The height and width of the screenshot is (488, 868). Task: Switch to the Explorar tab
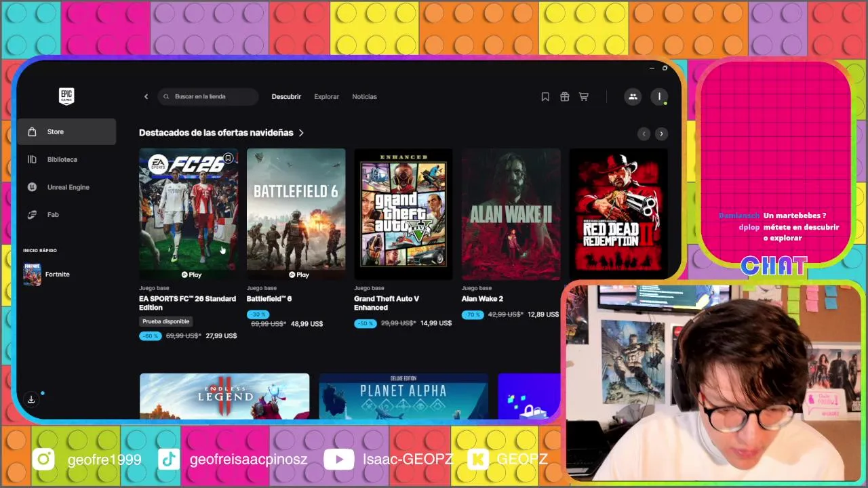326,96
